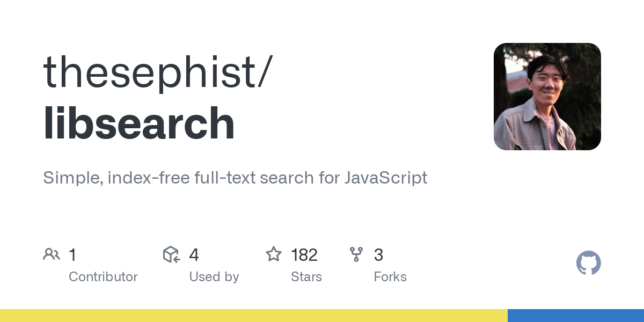
Task: Open the thesephist profile avatar photo
Action: click(547, 97)
